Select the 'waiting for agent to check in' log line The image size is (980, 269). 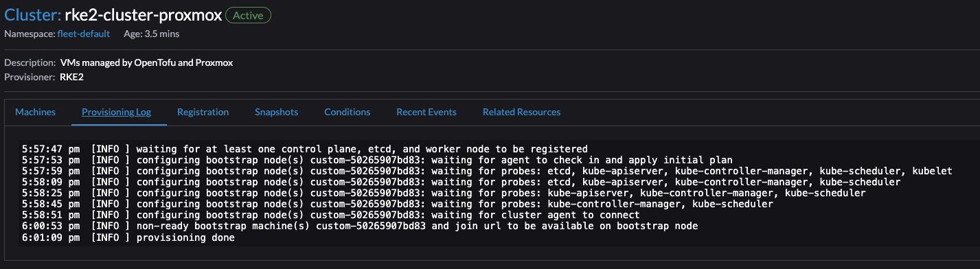tap(377, 159)
